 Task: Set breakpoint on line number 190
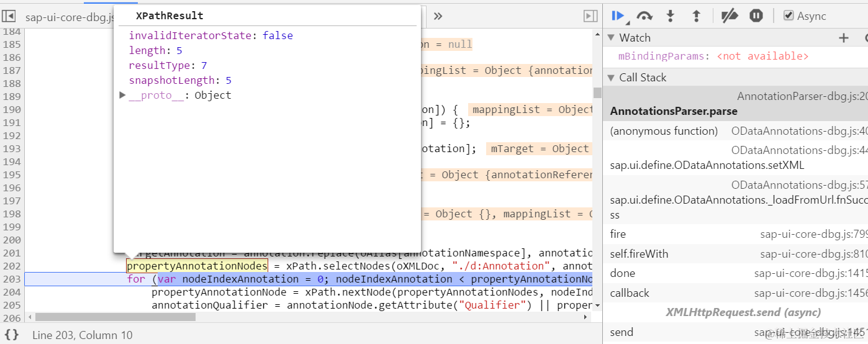tap(11, 109)
